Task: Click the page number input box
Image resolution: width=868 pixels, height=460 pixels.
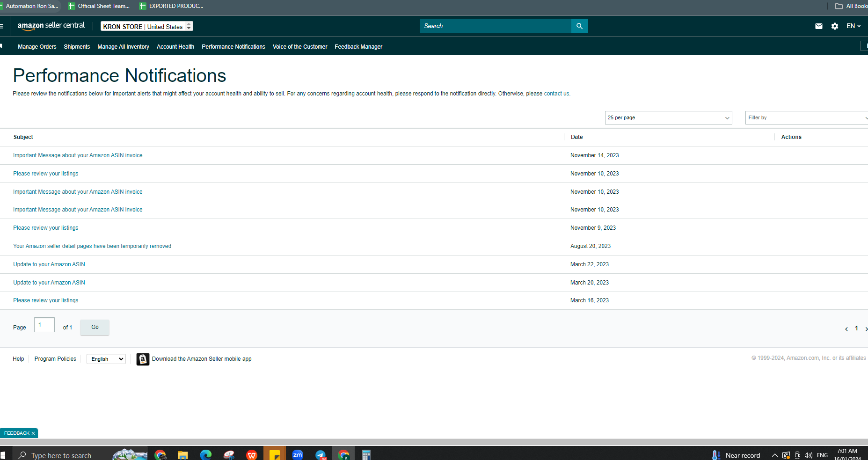Action: 44,325
